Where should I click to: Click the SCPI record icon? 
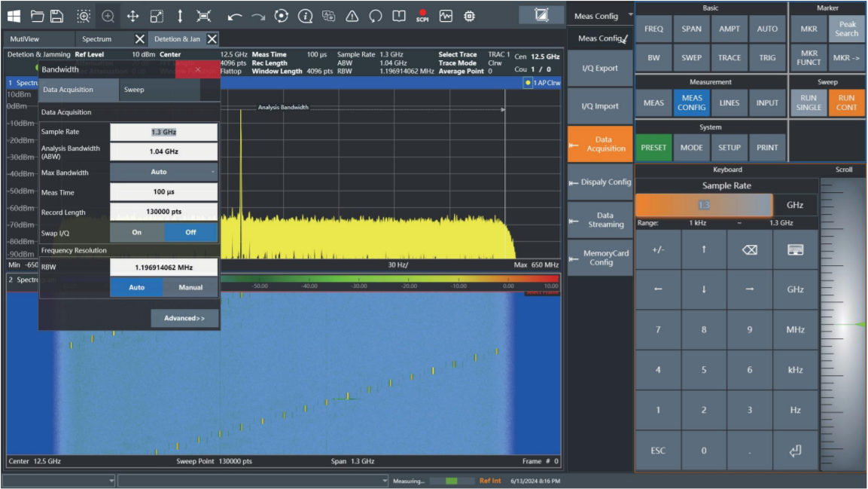pos(422,16)
